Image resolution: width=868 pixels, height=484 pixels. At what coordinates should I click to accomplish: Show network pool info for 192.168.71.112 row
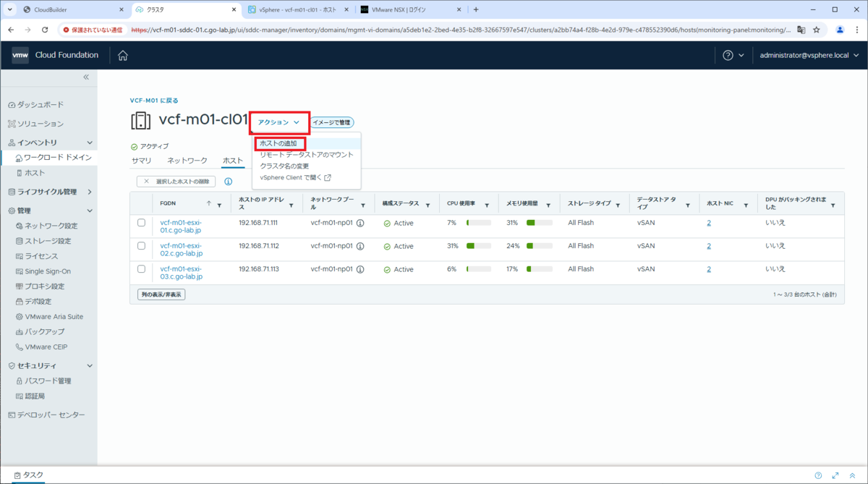click(360, 246)
